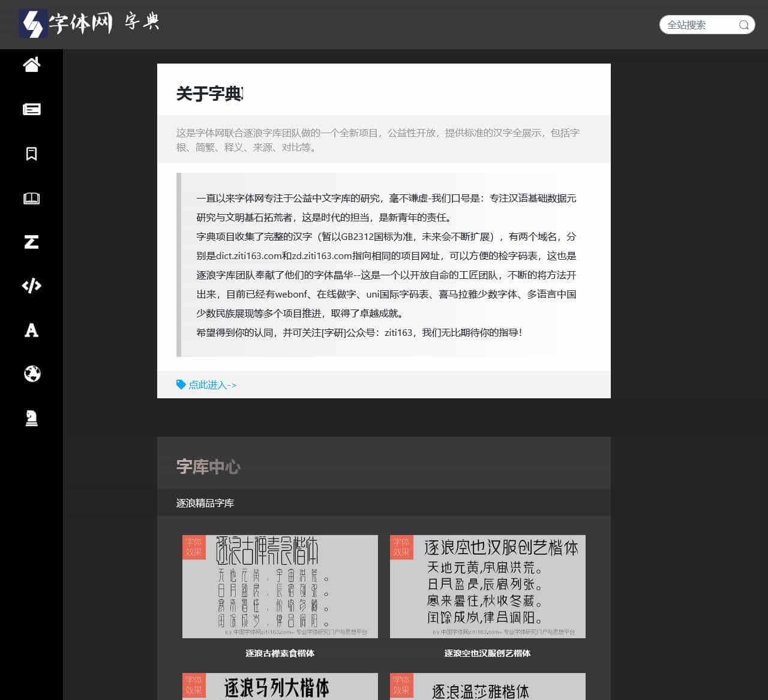The width and height of the screenshot is (768, 700).
Task: Select the chess knight sidebar icon
Action: [x=31, y=418]
